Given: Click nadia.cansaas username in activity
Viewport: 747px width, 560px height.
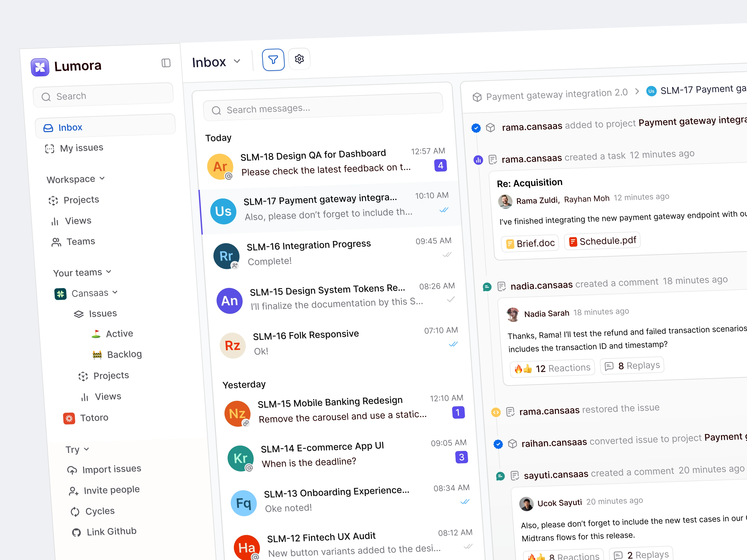Looking at the screenshot, I should tap(541, 286).
